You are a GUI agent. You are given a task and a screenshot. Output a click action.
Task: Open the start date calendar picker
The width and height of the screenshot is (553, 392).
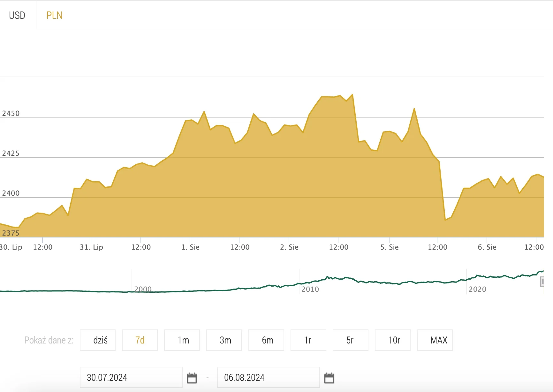coord(192,378)
